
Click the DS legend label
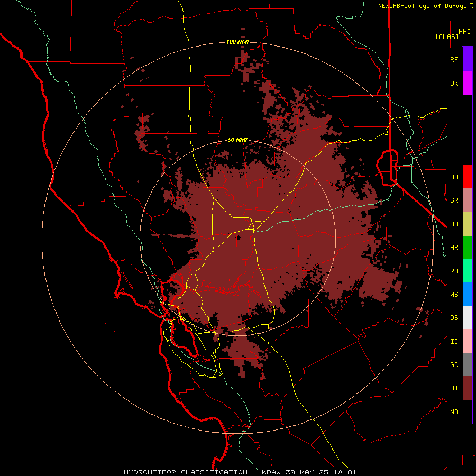tap(454, 317)
